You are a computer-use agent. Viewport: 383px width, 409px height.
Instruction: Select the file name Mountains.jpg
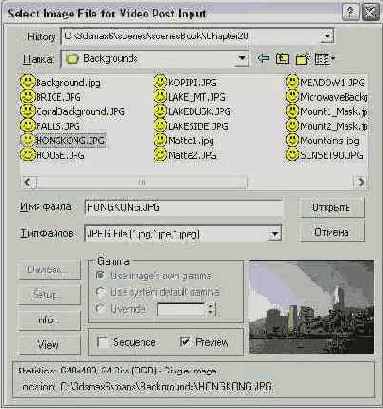pos(330,141)
